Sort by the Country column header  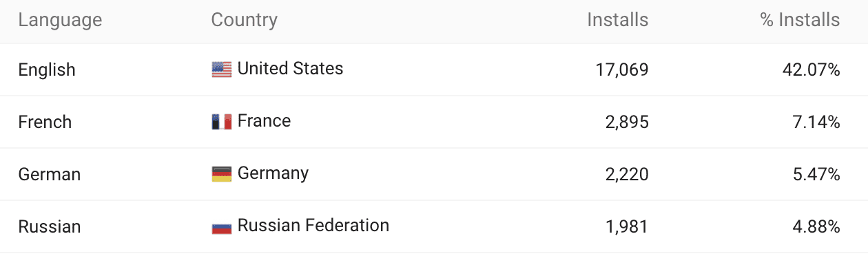245,20
